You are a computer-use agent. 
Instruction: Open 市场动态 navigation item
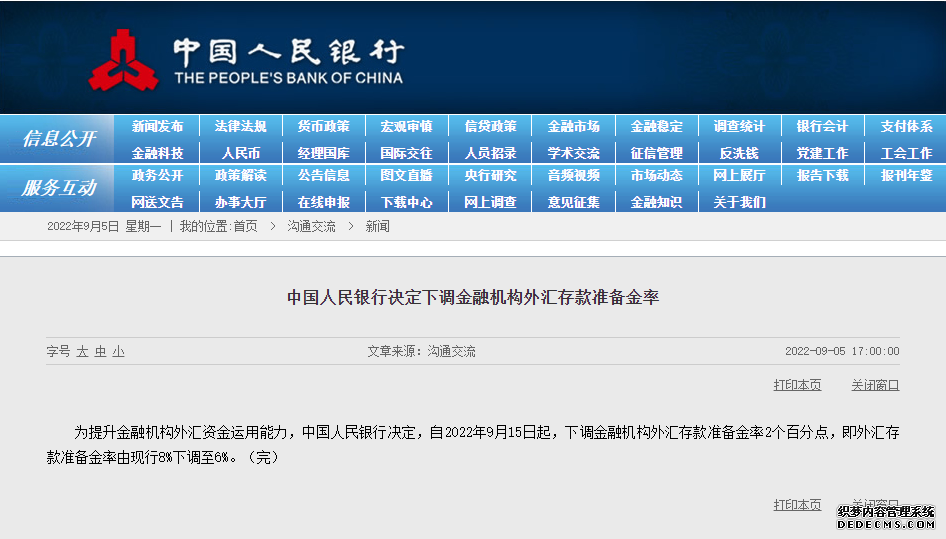coord(656,175)
